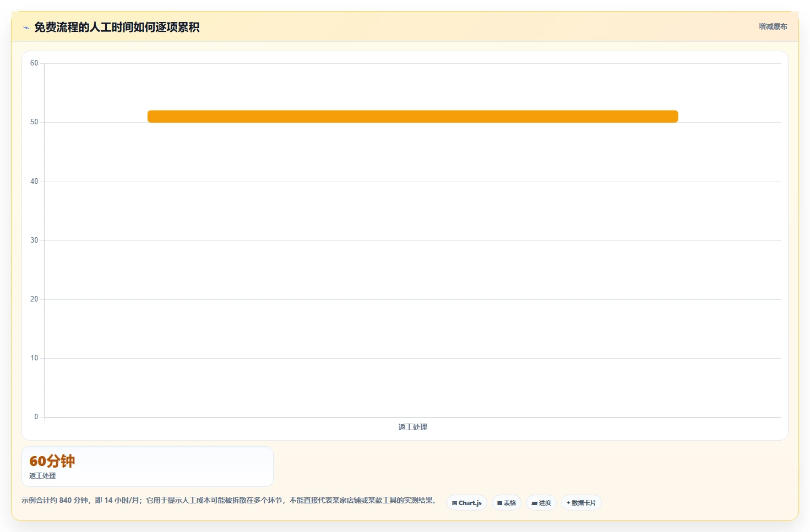810x532 pixels.
Task: Click the orange floating bar in chart
Action: [412, 117]
